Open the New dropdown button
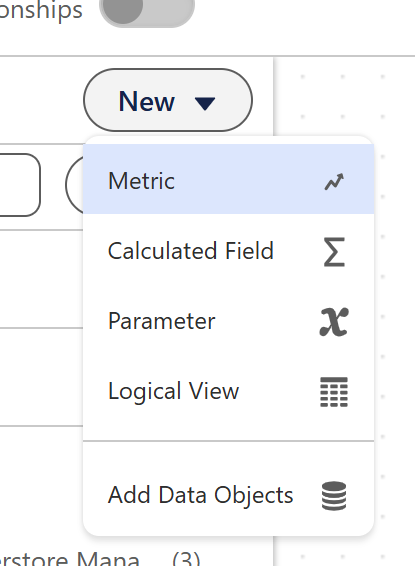This screenshot has height=566, width=415. 168,100
